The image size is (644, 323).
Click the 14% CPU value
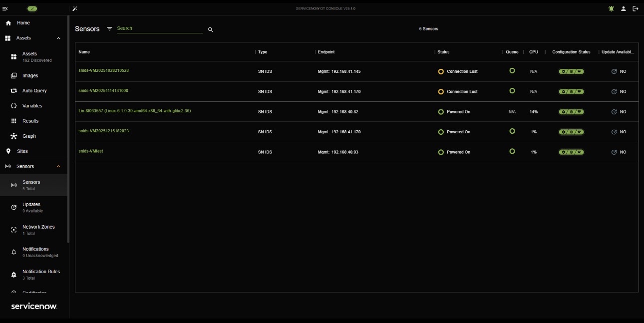pyautogui.click(x=534, y=112)
